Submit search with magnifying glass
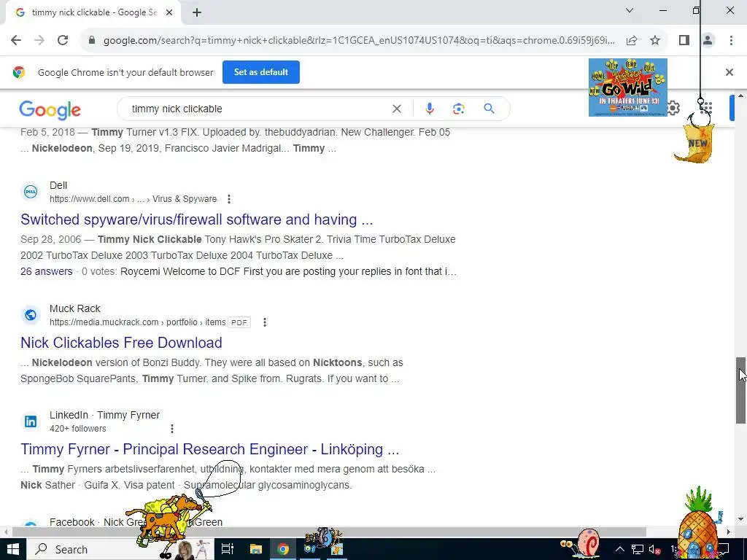The image size is (747, 560). pos(489,109)
